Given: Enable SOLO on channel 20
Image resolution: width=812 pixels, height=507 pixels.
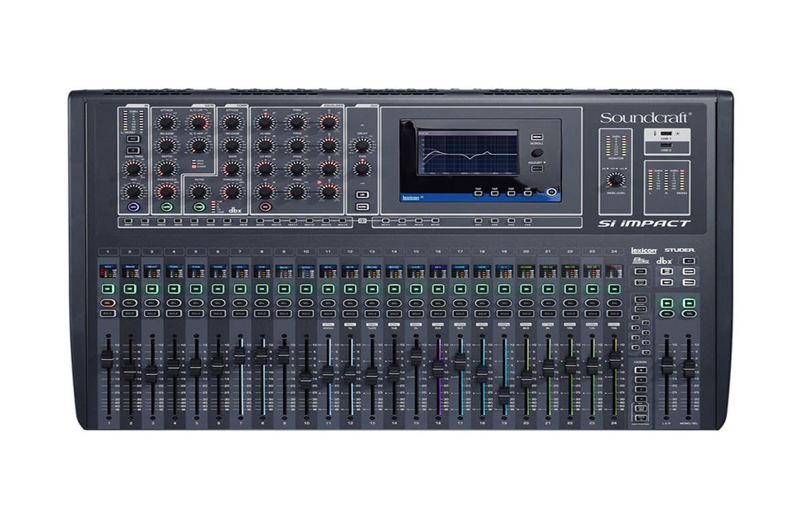Looking at the screenshot, I should point(526,313).
